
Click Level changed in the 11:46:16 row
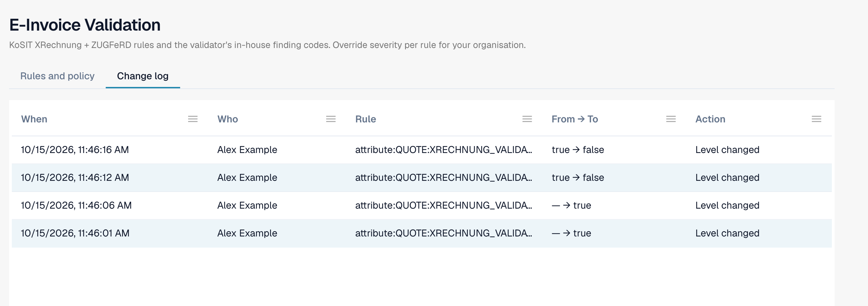728,150
